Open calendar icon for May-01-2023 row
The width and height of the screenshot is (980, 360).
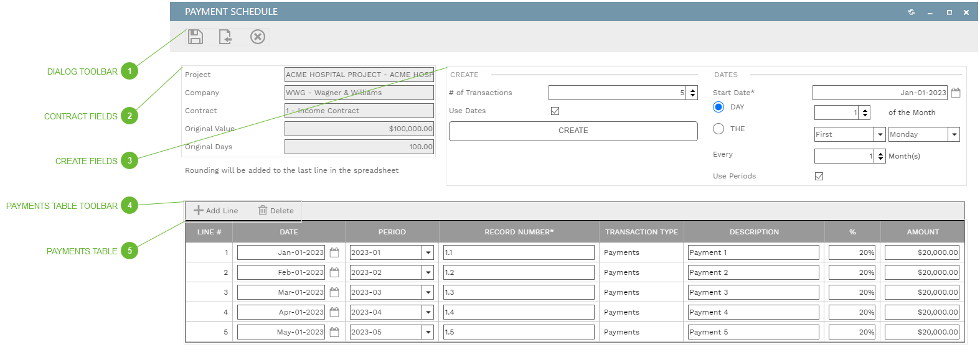click(334, 332)
